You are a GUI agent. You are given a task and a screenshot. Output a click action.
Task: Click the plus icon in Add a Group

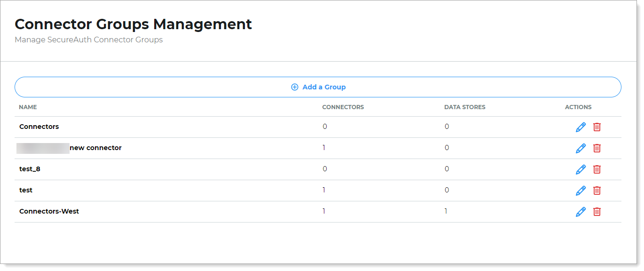click(295, 87)
